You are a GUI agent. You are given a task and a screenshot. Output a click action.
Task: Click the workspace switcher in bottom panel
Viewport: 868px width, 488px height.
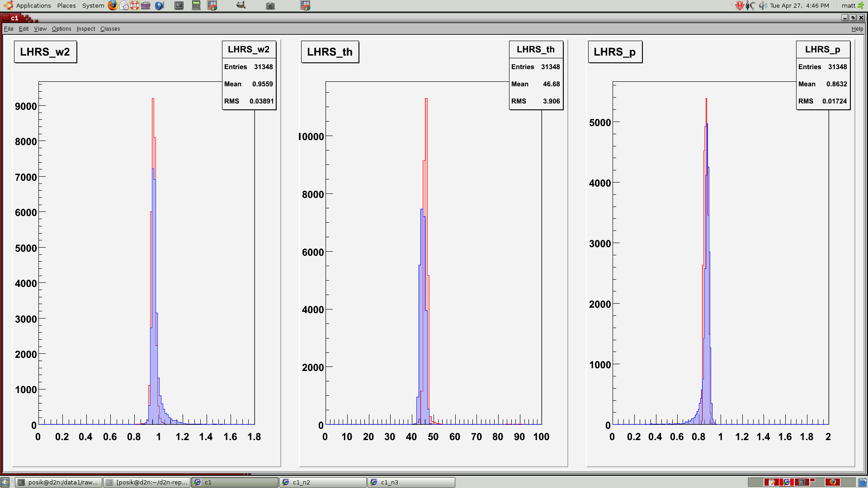(x=802, y=482)
